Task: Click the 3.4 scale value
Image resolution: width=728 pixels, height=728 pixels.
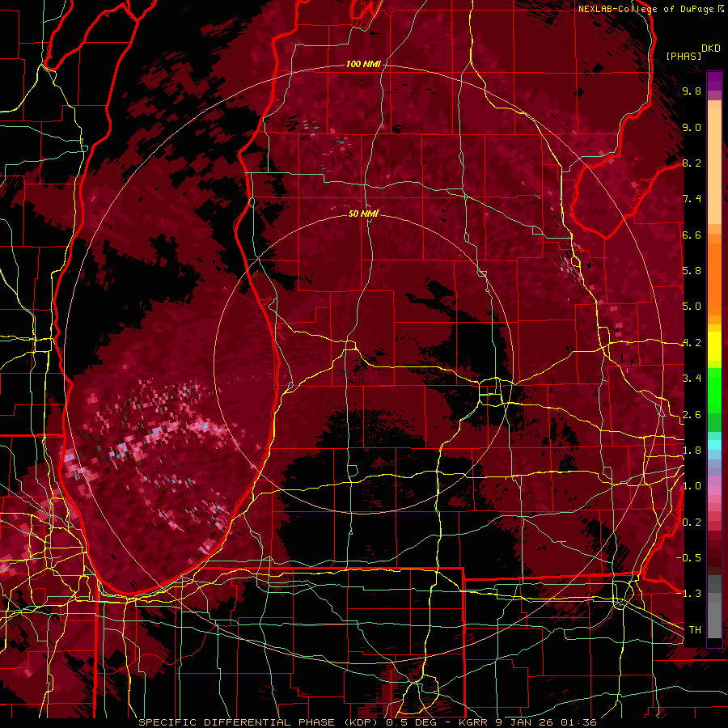Action: 692,379
